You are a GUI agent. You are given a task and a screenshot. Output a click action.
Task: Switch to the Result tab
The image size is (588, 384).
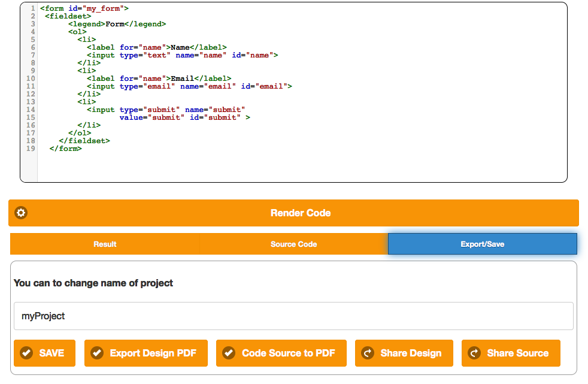coord(105,244)
